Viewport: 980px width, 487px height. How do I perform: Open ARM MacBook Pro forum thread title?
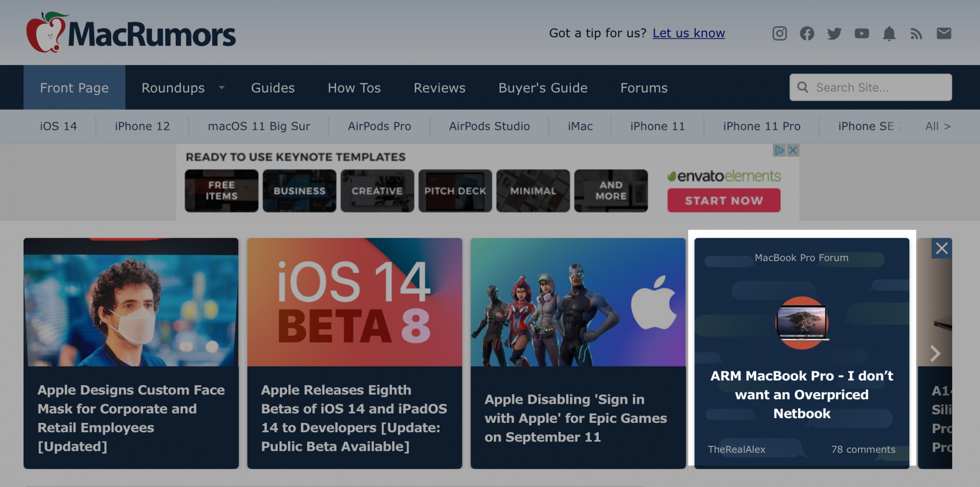[x=802, y=394]
